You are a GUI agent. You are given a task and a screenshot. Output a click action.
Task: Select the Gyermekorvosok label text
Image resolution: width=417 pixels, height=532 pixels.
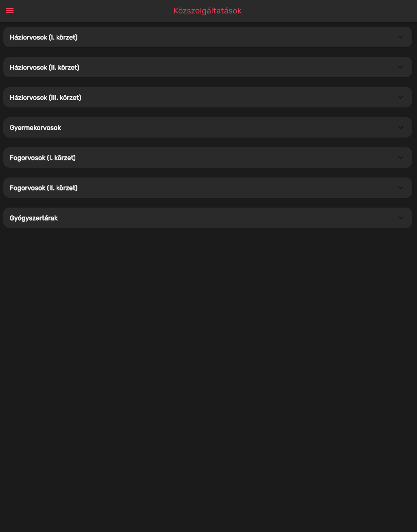[35, 128]
